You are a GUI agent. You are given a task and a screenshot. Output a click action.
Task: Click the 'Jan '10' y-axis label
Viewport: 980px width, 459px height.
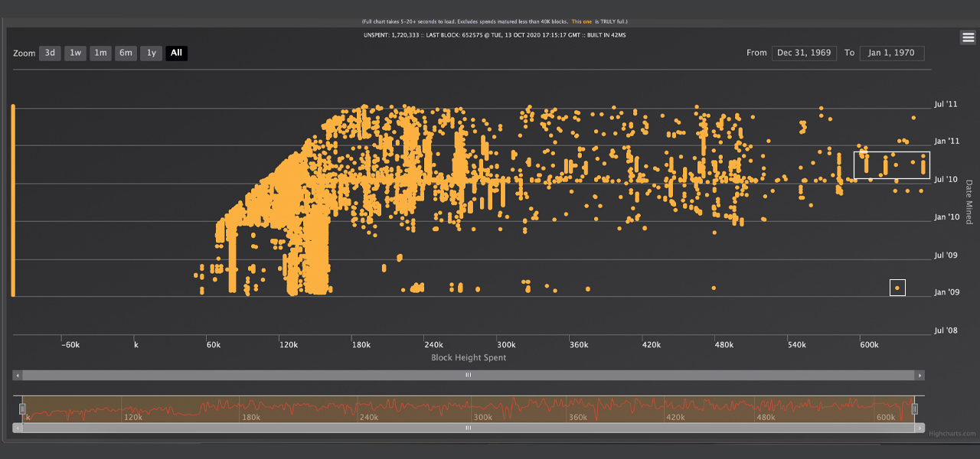(x=947, y=217)
